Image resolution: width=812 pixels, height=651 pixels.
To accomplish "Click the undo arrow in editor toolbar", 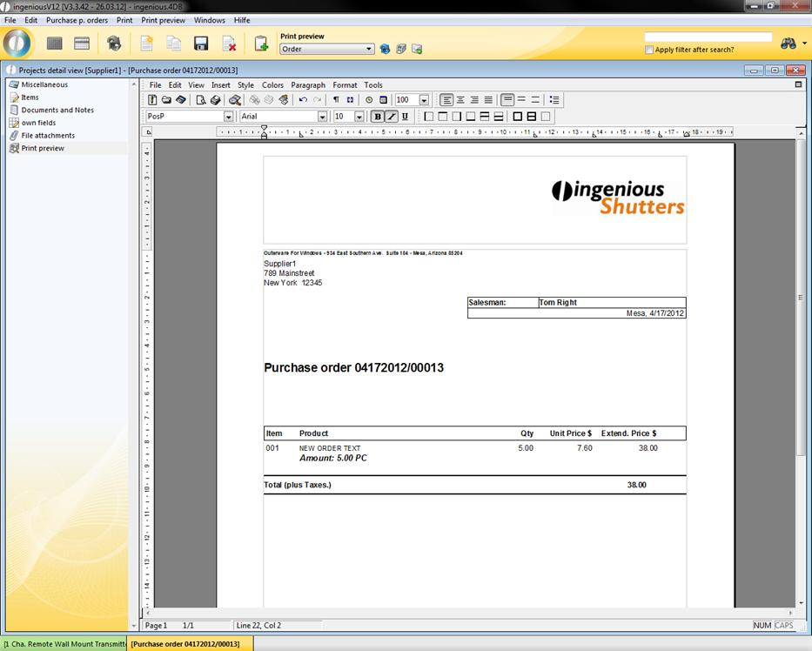I will [x=303, y=100].
